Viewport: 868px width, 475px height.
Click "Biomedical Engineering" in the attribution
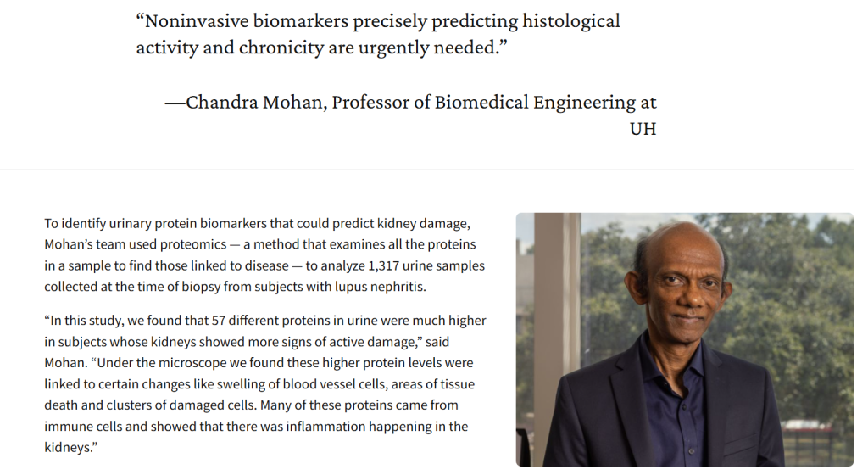point(534,103)
